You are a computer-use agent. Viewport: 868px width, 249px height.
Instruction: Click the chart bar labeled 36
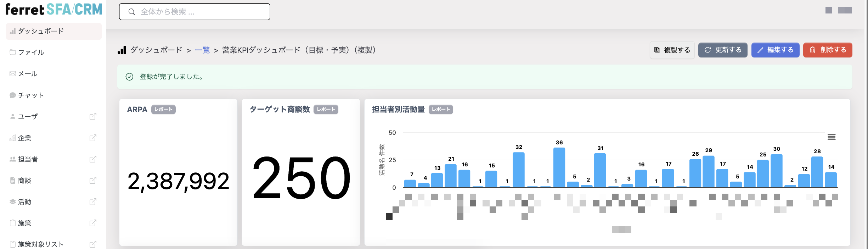pyautogui.click(x=559, y=167)
